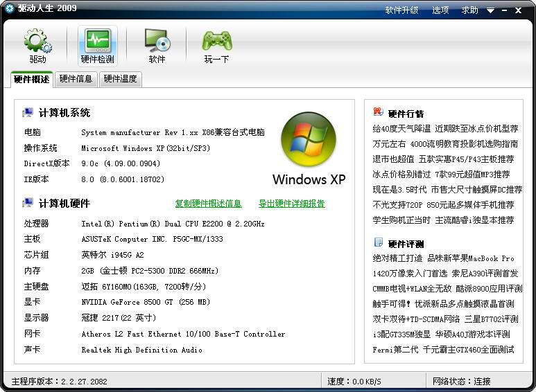Switch to the 硬件信息 tab
The image size is (536, 392).
[x=76, y=79]
